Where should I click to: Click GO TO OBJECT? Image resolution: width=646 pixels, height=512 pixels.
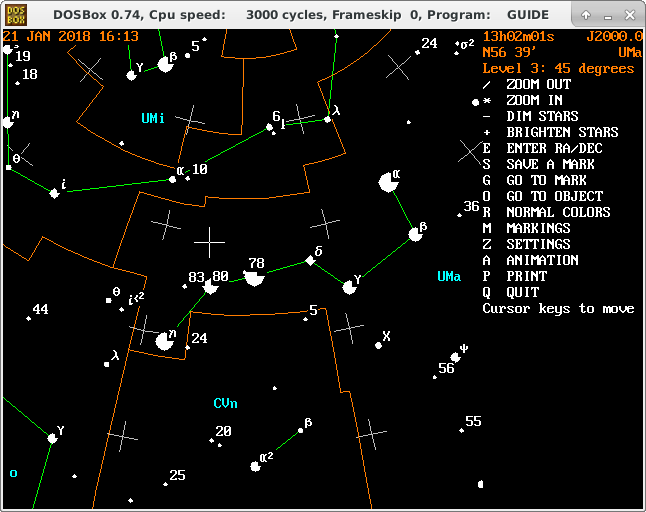(x=554, y=196)
